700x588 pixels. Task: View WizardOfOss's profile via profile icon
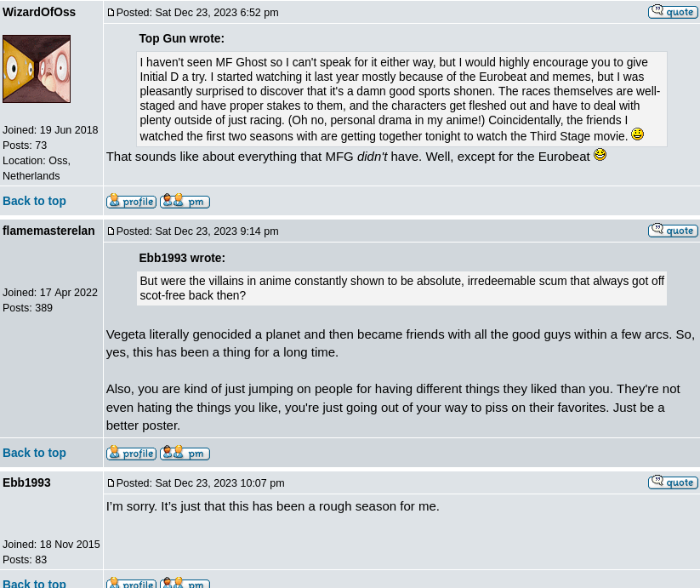(x=130, y=201)
